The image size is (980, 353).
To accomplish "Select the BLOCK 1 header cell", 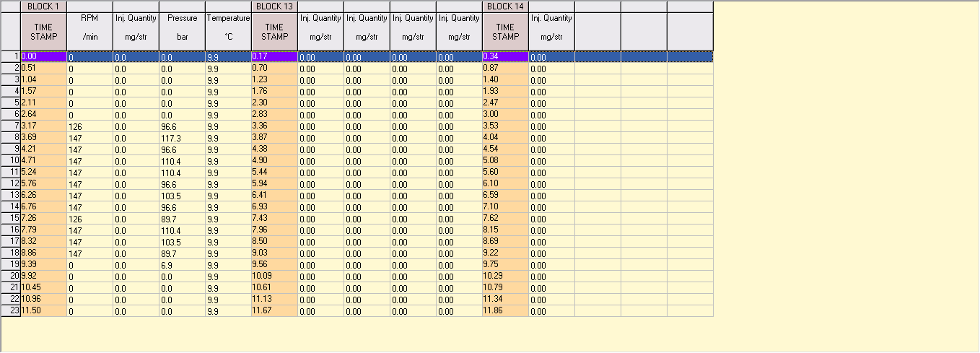I will pyautogui.click(x=43, y=6).
